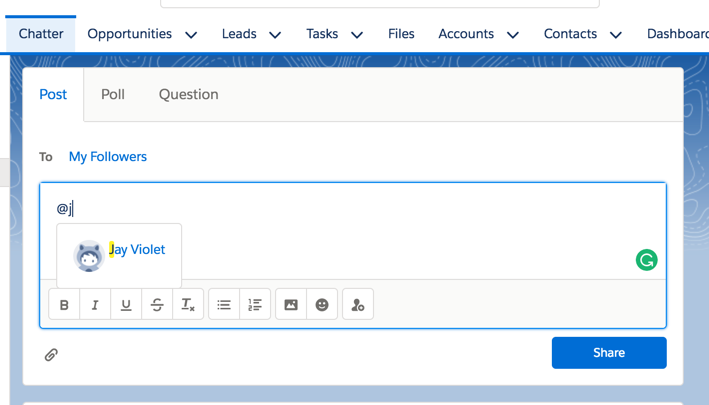
Task: Expand the Contacts dropdown chevron
Action: pyautogui.click(x=616, y=35)
